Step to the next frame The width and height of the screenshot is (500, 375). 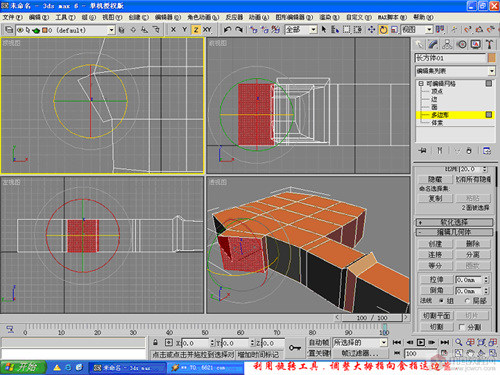tap(432, 342)
